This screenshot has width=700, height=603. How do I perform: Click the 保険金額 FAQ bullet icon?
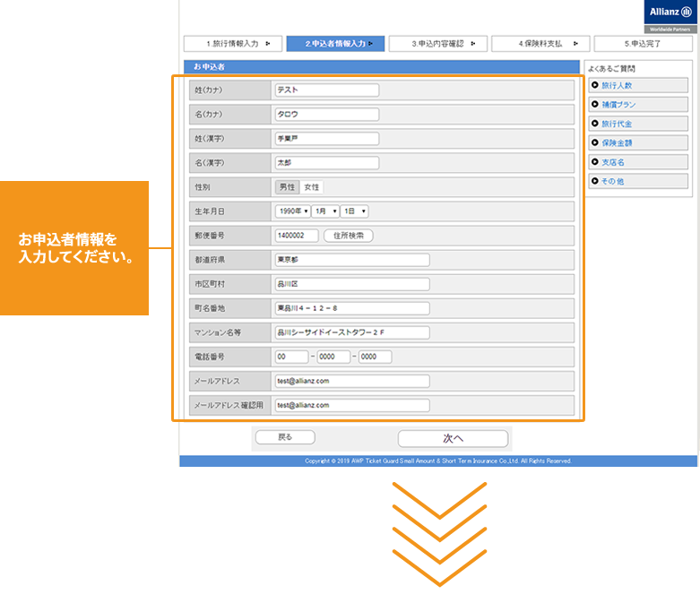click(x=593, y=143)
